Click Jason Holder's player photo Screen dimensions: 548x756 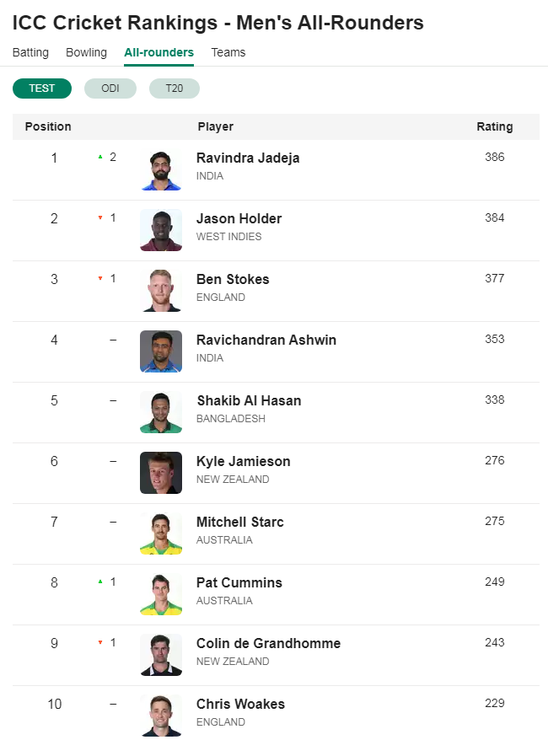click(161, 230)
